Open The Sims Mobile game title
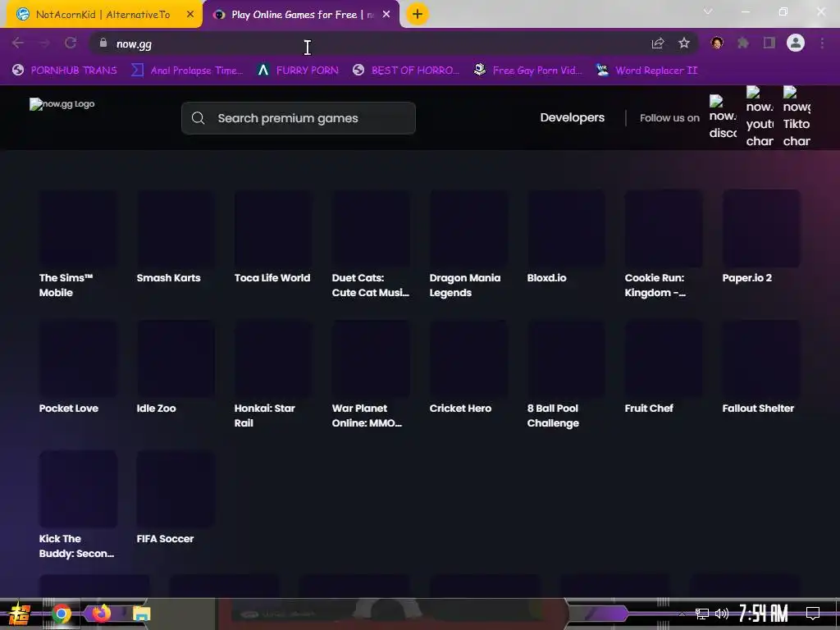This screenshot has height=630, width=840. [66, 285]
